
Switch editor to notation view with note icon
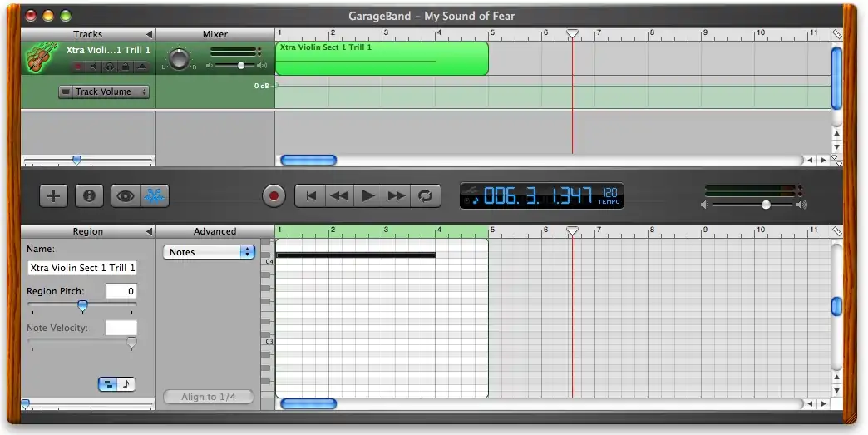click(126, 384)
